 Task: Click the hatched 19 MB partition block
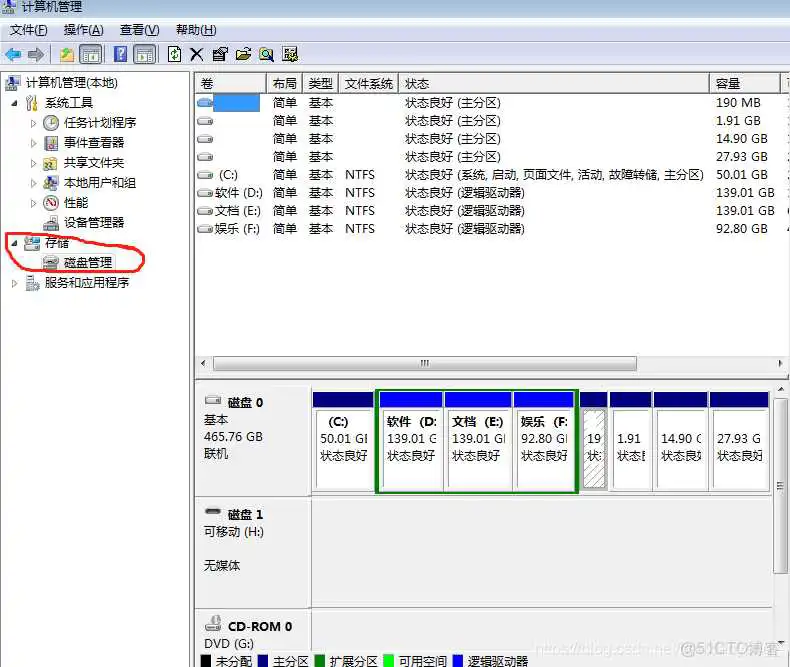point(594,441)
